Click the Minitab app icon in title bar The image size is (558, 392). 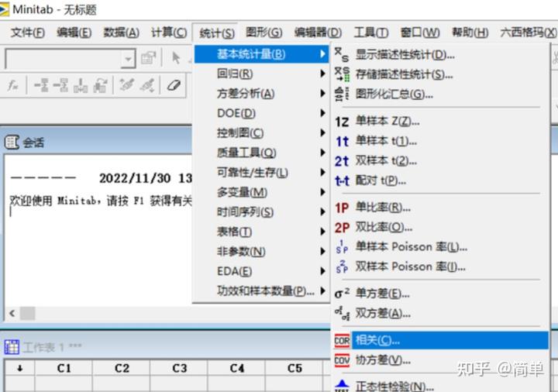point(5,9)
